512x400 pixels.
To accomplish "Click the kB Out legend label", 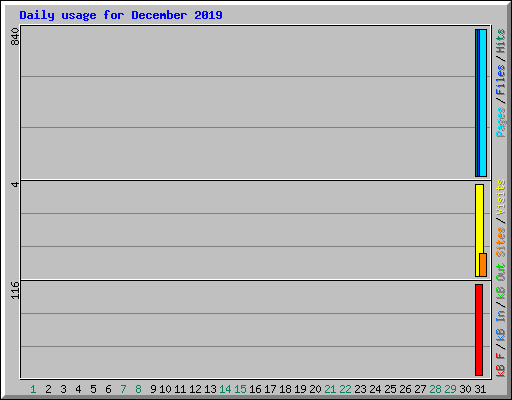I will [501, 281].
